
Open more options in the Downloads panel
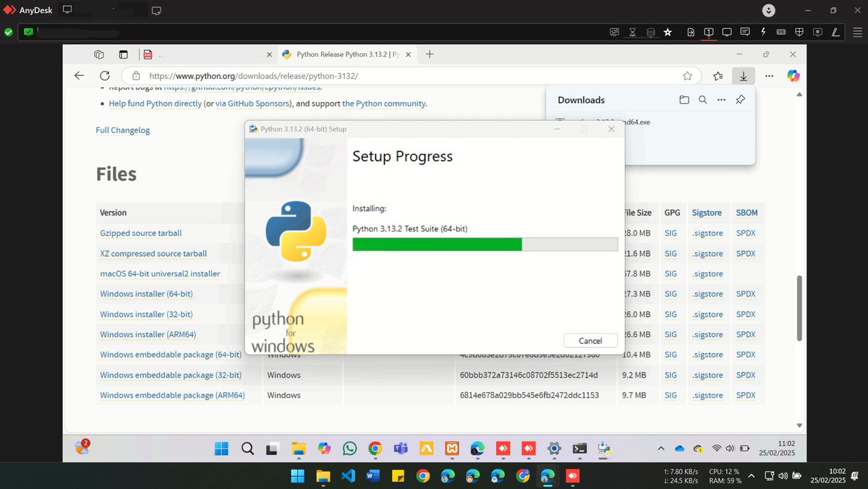(x=721, y=100)
